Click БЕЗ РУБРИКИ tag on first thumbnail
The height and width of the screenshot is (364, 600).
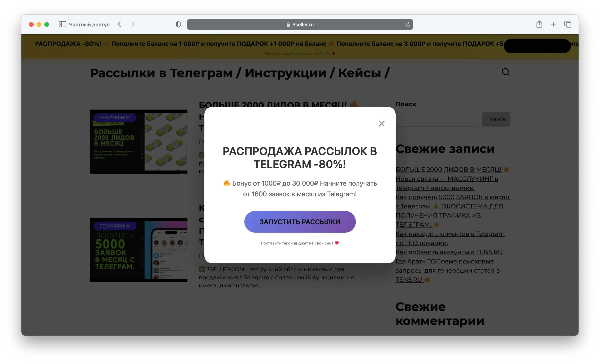[x=115, y=118]
